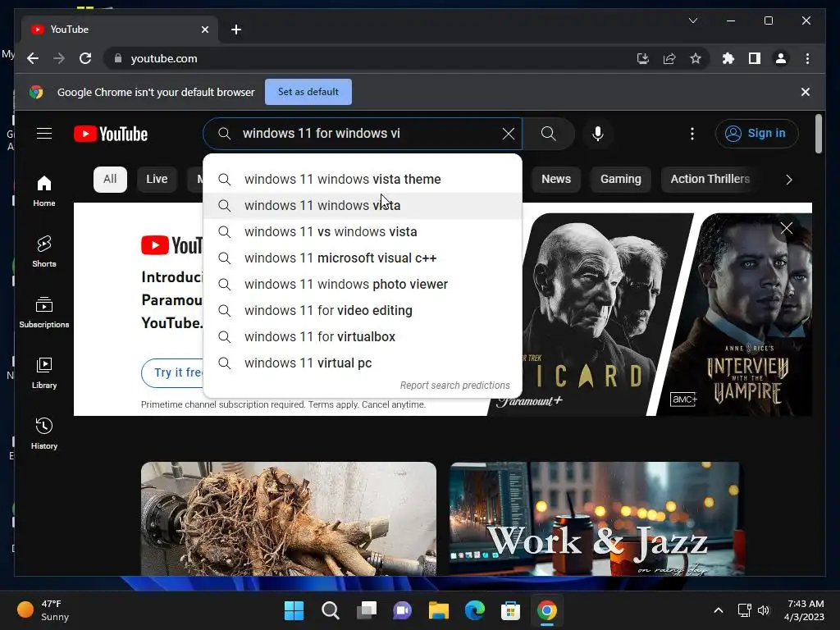Click the YouTube logo
The width and height of the screenshot is (840, 630).
click(111, 134)
